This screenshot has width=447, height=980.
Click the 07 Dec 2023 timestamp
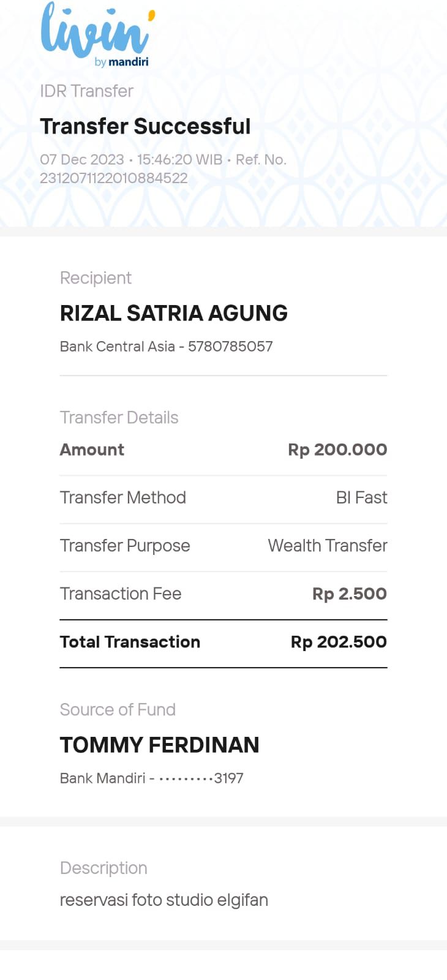82,160
